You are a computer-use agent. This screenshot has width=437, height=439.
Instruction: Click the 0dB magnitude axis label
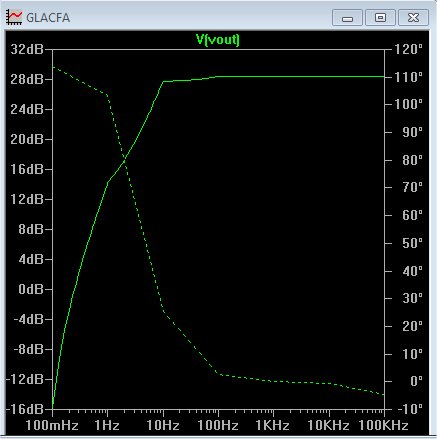[31, 289]
